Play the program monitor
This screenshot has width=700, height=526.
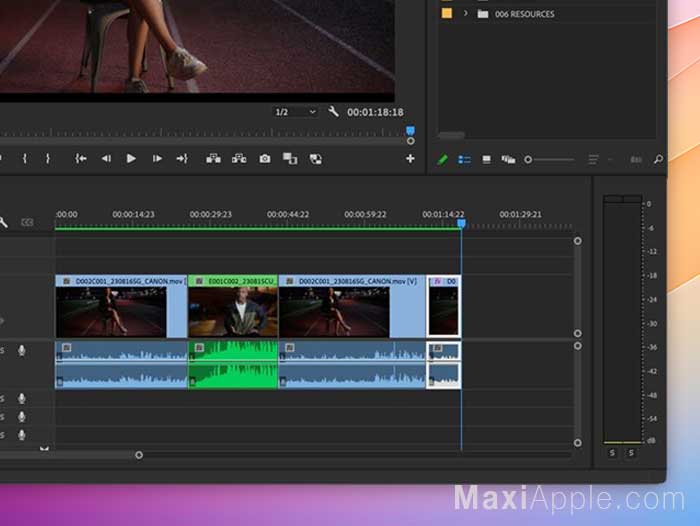coord(131,159)
